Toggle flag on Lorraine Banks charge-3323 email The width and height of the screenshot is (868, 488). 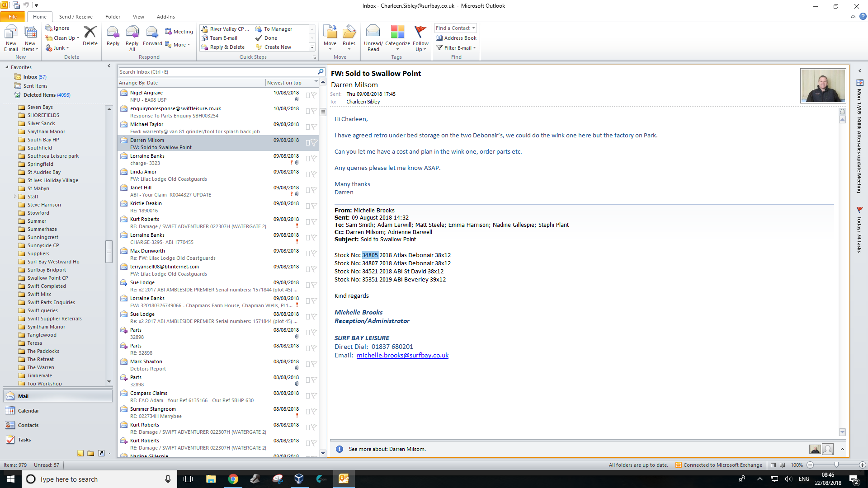coord(314,159)
